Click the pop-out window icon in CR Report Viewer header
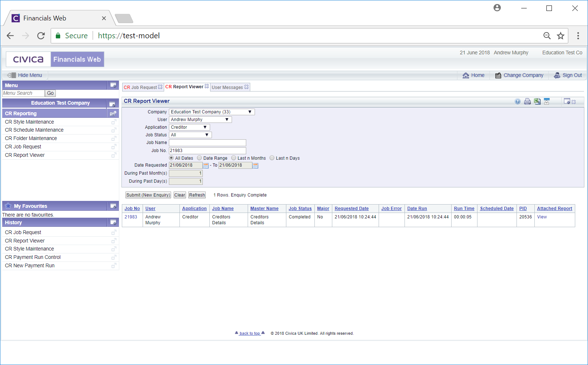The height and width of the screenshot is (365, 588). tap(567, 101)
